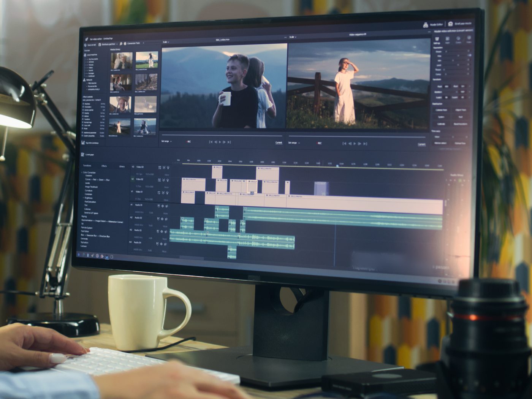Jump to start in left preview player
Image resolution: width=532 pixels, height=399 pixels.
coord(211,142)
